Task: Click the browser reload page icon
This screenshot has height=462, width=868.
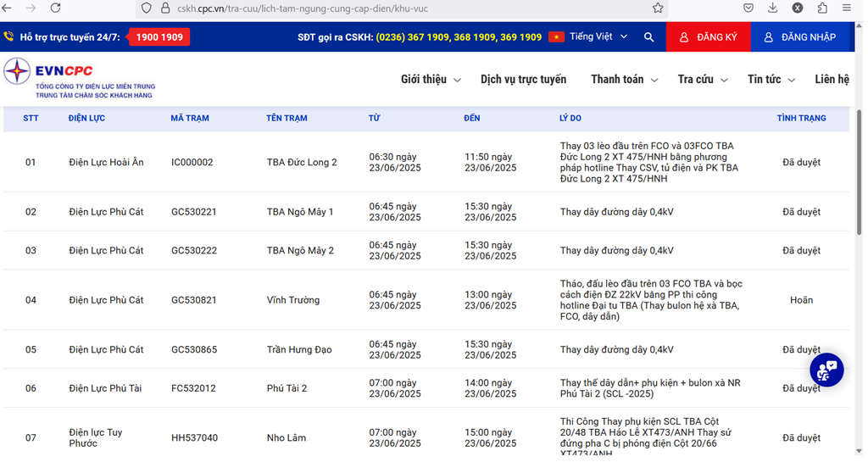Action: 55,8
